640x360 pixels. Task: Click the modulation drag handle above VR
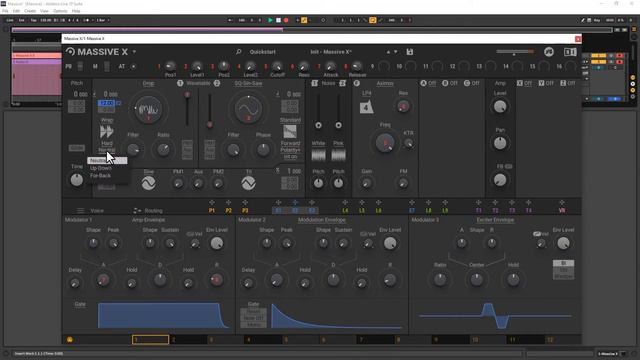[x=562, y=202]
